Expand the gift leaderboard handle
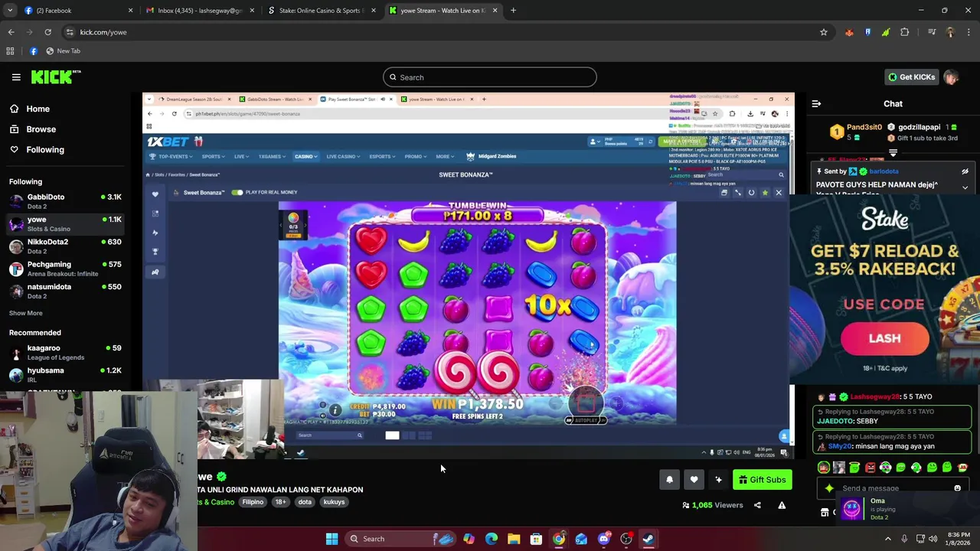Image resolution: width=980 pixels, height=551 pixels. point(893,155)
